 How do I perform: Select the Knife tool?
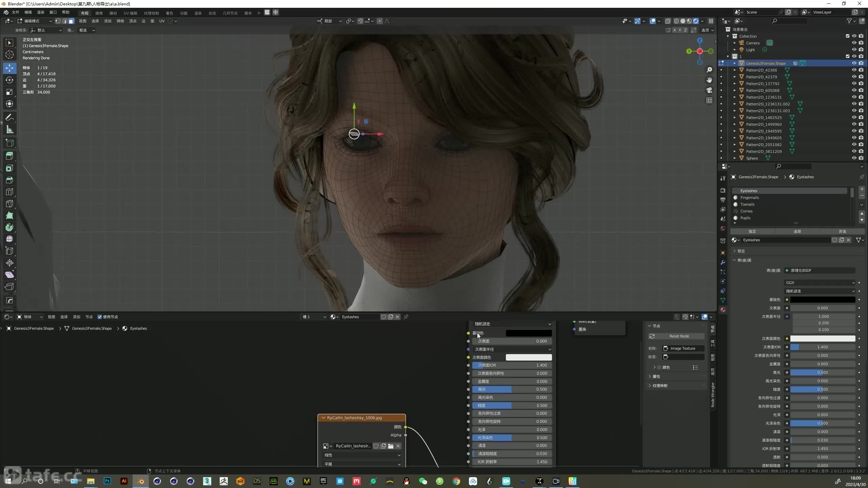(9, 204)
